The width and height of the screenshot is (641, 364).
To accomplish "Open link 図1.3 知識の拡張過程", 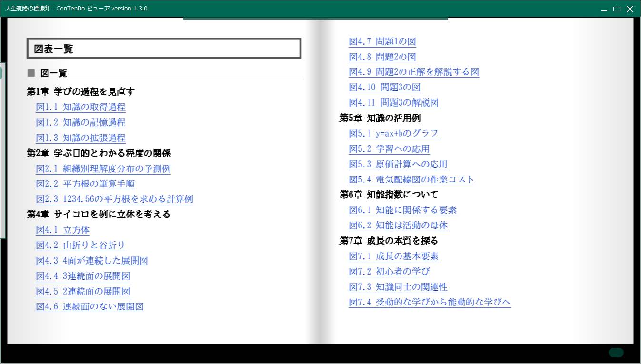I will [x=80, y=138].
